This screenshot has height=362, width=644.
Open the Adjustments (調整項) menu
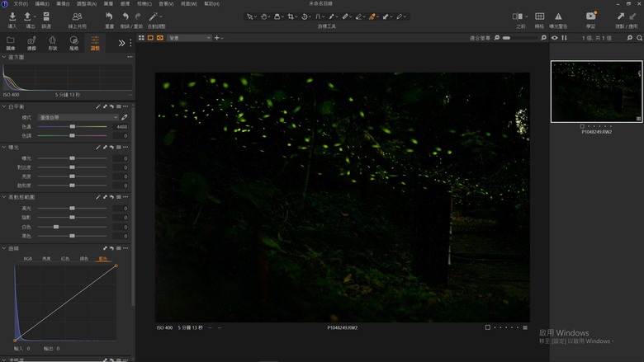click(87, 3)
